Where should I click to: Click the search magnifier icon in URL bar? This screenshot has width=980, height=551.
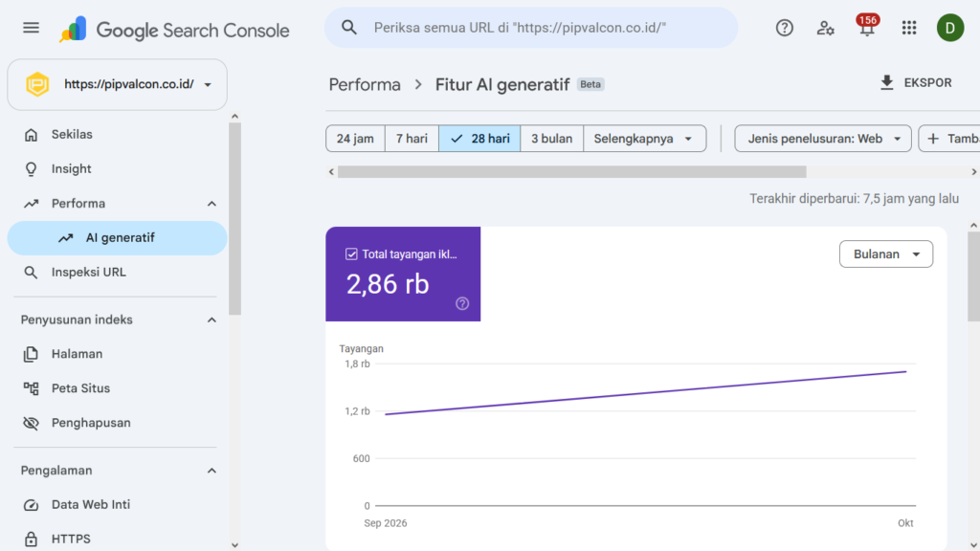[x=348, y=28]
